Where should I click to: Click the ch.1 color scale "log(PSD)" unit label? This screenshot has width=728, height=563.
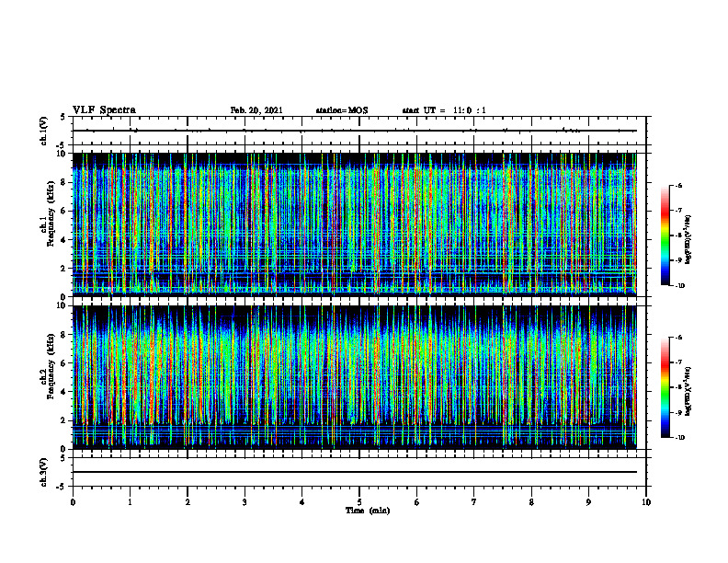688,240
